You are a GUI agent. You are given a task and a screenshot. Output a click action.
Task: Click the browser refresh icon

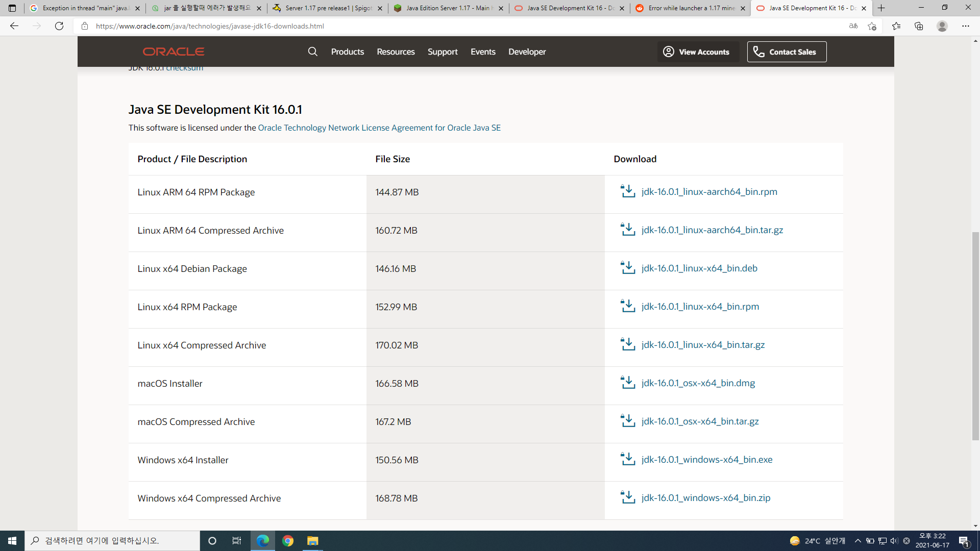(x=59, y=26)
